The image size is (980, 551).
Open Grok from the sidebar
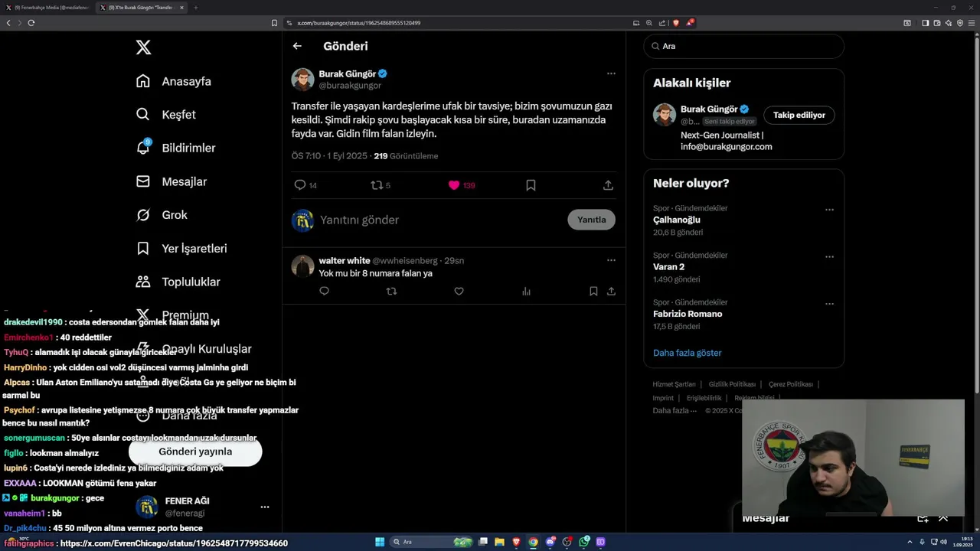pyautogui.click(x=162, y=215)
